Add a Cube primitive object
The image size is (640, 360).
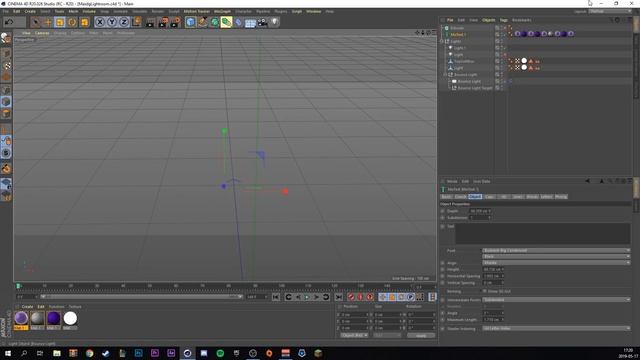pos(190,22)
